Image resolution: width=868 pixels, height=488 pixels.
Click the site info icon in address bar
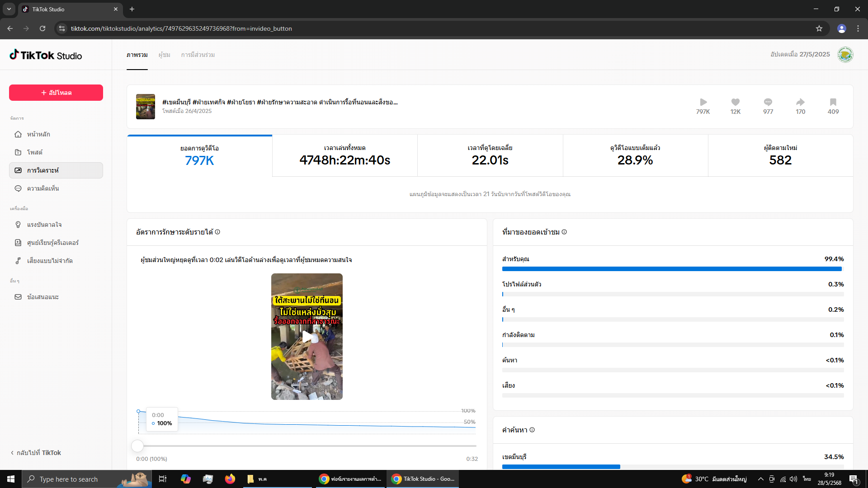click(x=62, y=28)
